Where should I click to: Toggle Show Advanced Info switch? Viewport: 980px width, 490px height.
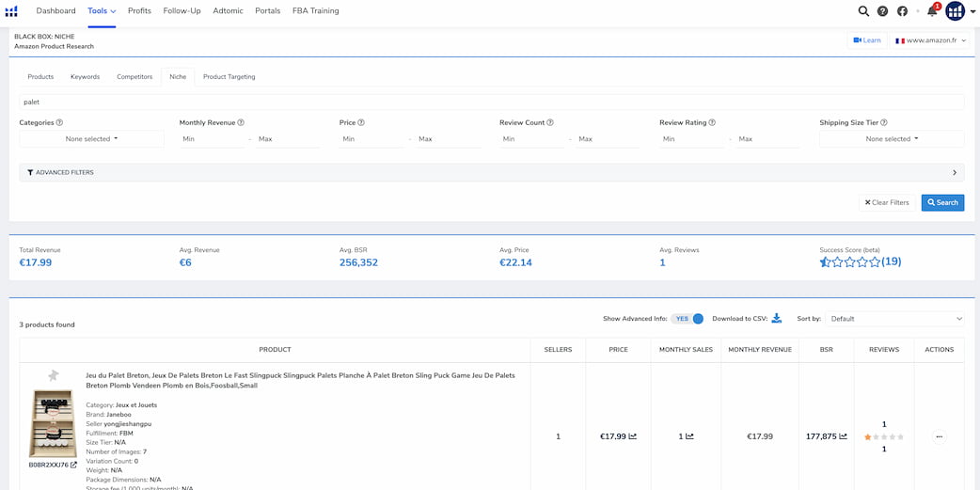(x=687, y=319)
